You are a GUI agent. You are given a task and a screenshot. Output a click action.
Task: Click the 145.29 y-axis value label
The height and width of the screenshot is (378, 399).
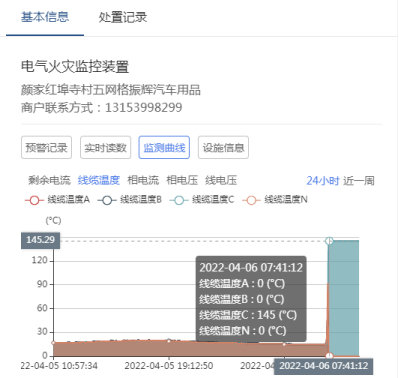[40, 240]
